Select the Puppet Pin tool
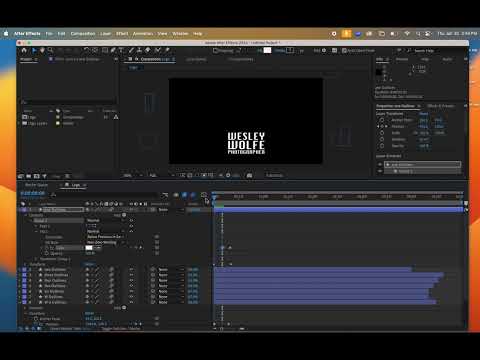 167,50
